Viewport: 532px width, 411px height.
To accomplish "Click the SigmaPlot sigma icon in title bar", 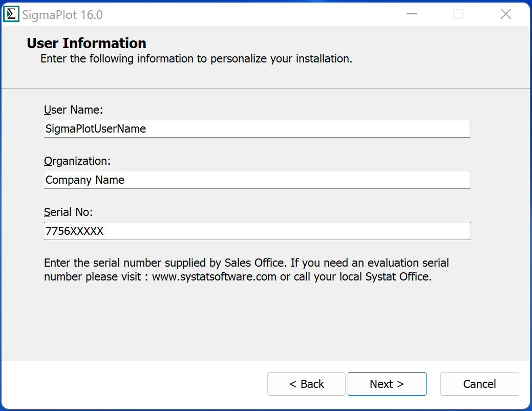I will [x=11, y=14].
